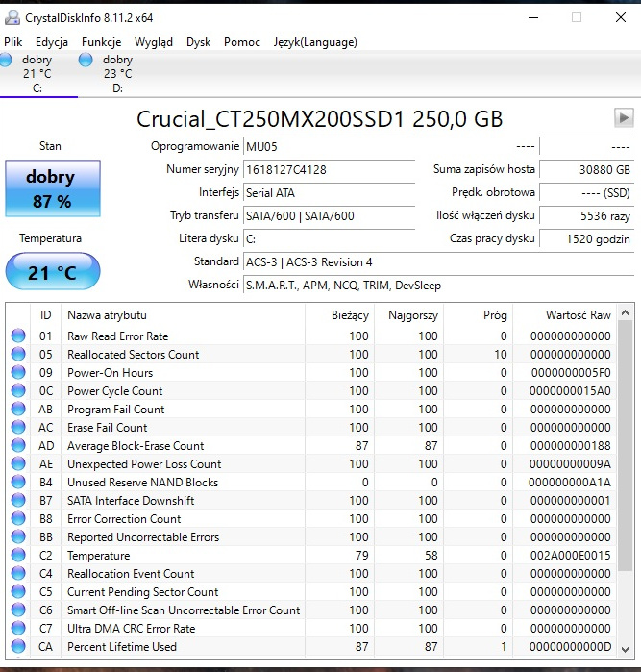Click the Własności field listing S.M.A.R.T., APM
641x672 pixels.
438,285
